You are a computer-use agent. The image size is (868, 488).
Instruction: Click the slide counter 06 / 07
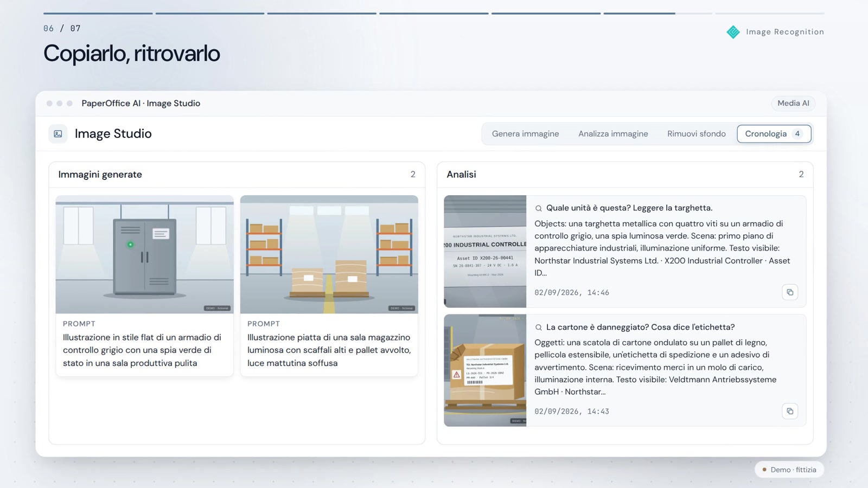[x=62, y=28]
